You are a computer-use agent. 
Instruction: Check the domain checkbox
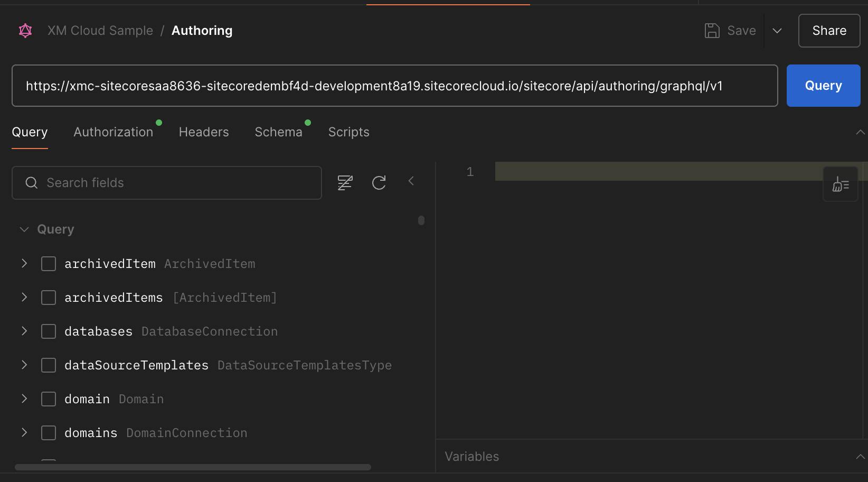49,399
